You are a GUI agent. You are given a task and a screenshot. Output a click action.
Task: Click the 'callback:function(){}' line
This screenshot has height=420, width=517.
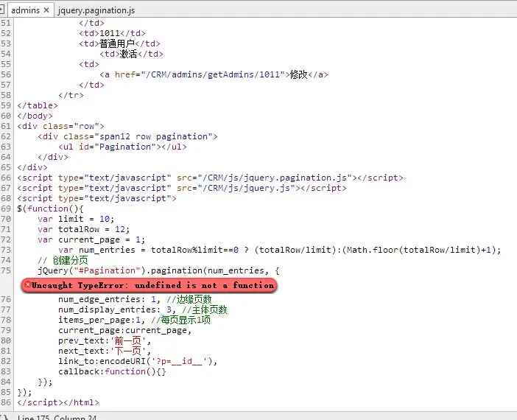(112, 371)
